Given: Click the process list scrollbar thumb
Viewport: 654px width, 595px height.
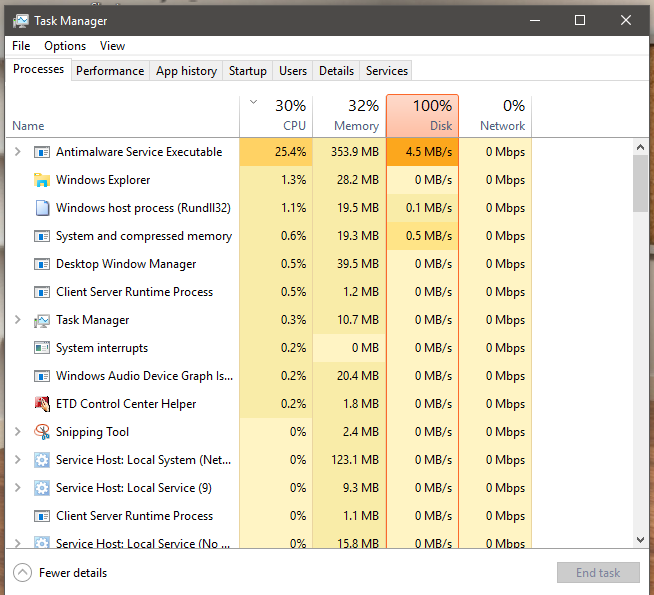Looking at the screenshot, I should (641, 184).
